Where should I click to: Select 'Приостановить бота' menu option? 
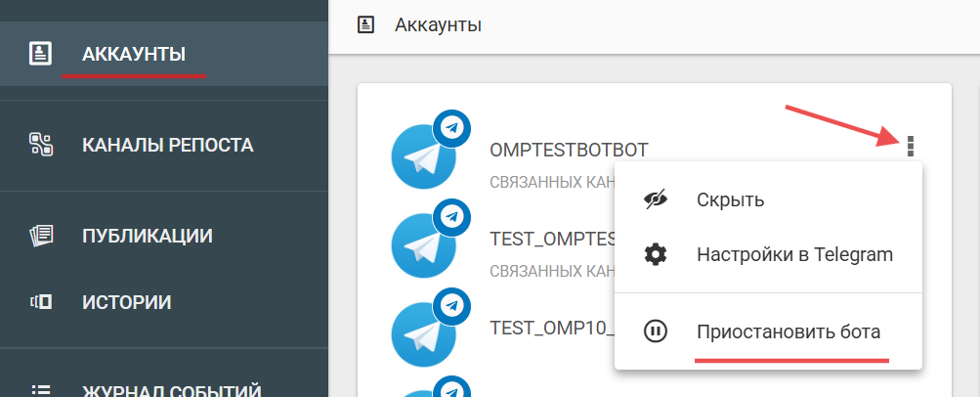(x=788, y=332)
